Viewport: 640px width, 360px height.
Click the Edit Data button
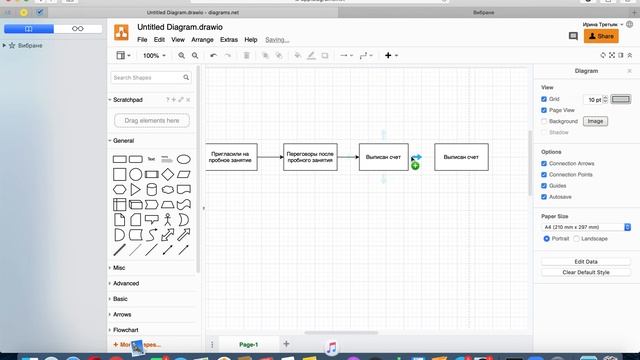click(586, 262)
